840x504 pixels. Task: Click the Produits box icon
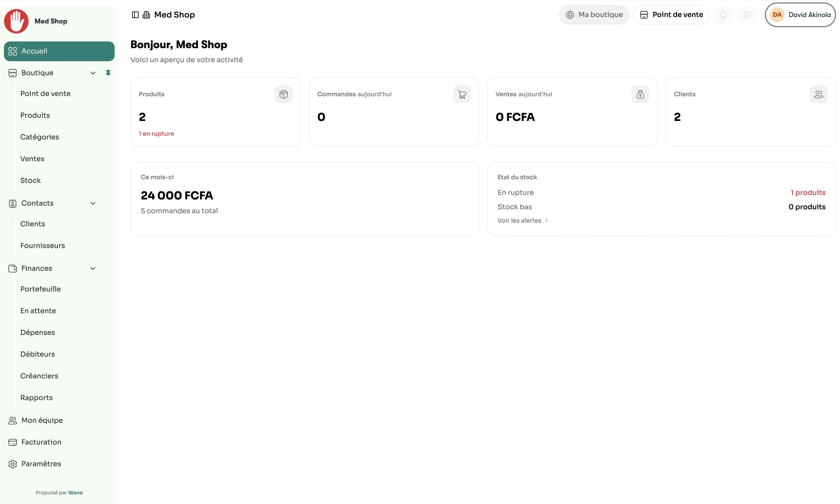pos(283,94)
